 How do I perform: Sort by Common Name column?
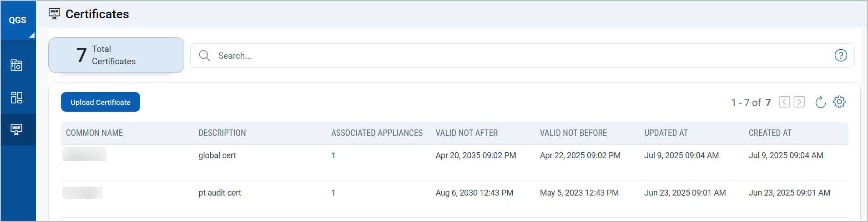click(x=94, y=133)
